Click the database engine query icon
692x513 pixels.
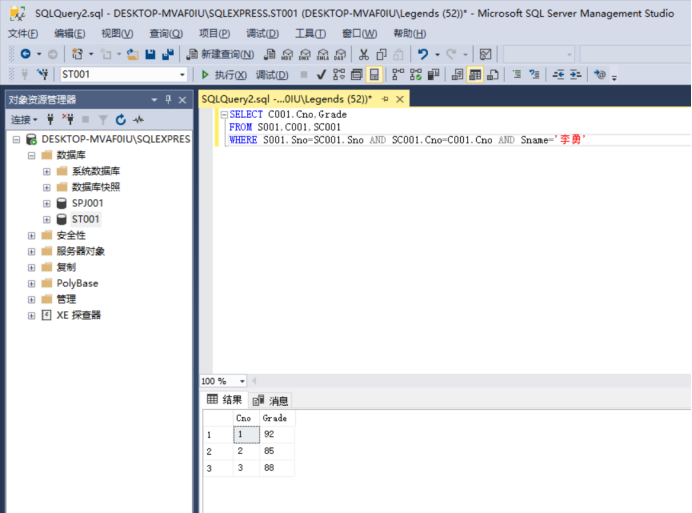click(269, 54)
